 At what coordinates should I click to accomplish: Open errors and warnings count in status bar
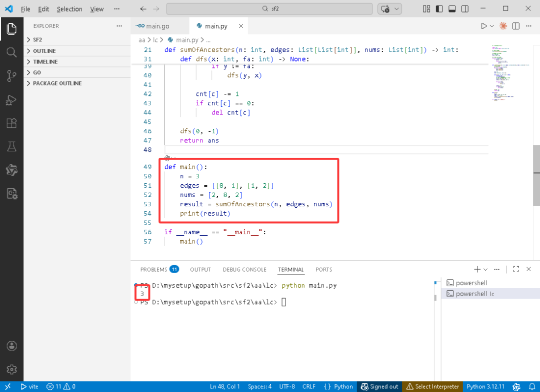tap(61, 387)
